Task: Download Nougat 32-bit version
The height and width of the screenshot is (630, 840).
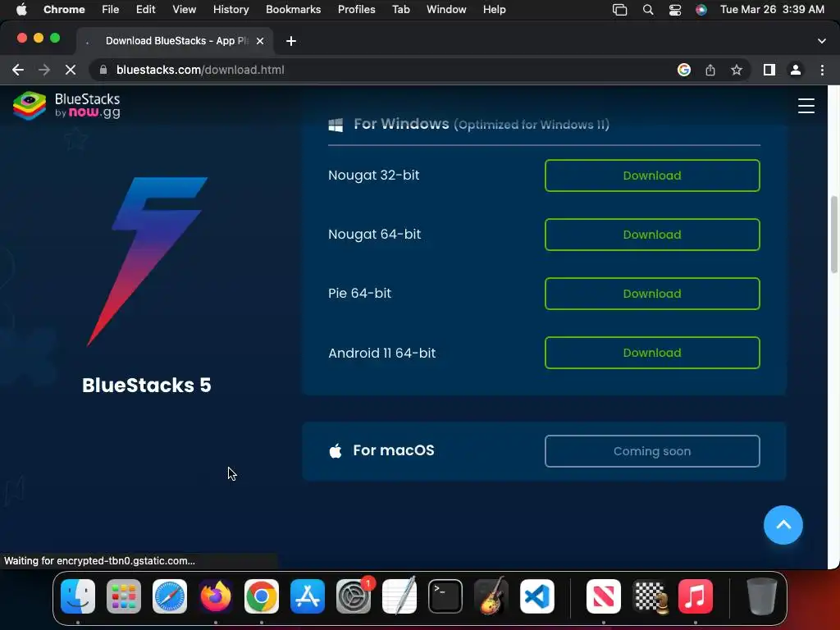Action: point(652,176)
